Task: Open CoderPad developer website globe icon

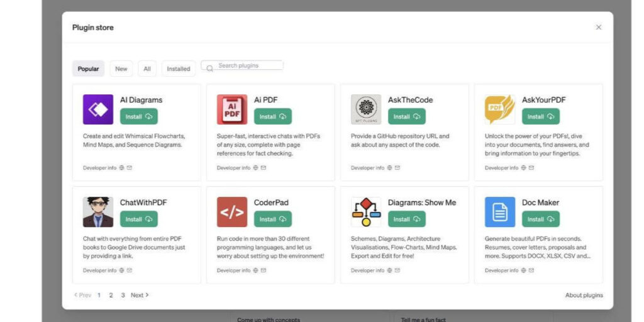Action: pos(255,270)
